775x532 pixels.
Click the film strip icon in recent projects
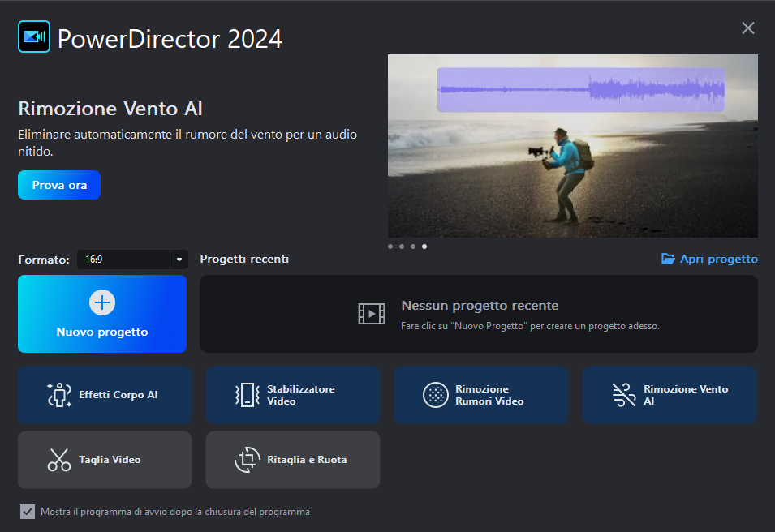(x=372, y=314)
